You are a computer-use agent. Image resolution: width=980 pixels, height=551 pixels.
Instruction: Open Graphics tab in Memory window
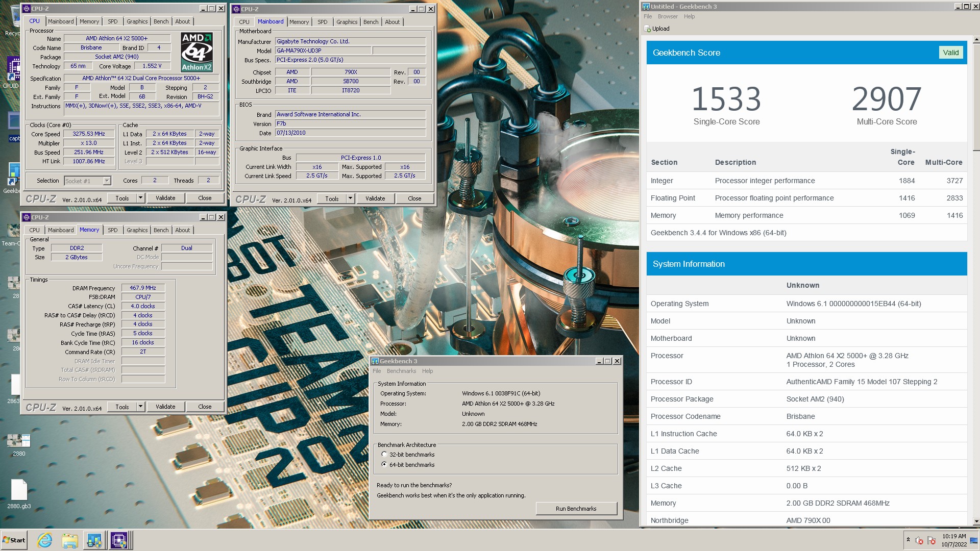(x=137, y=230)
